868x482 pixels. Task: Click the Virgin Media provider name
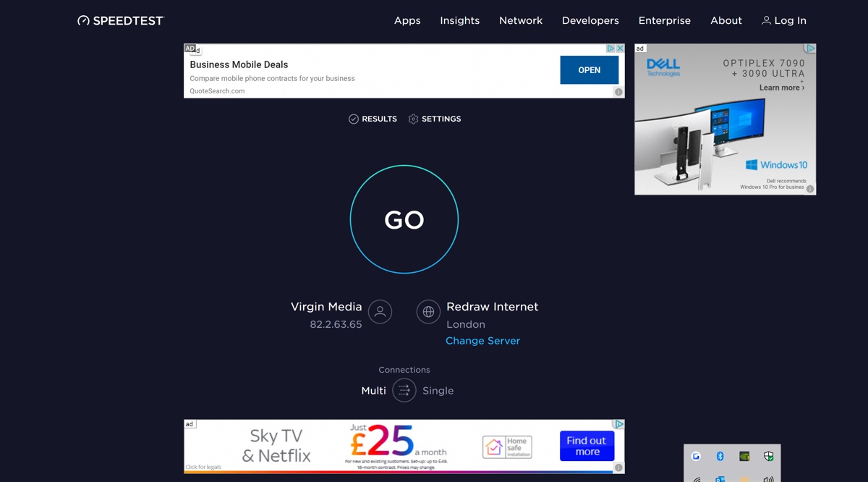(326, 307)
